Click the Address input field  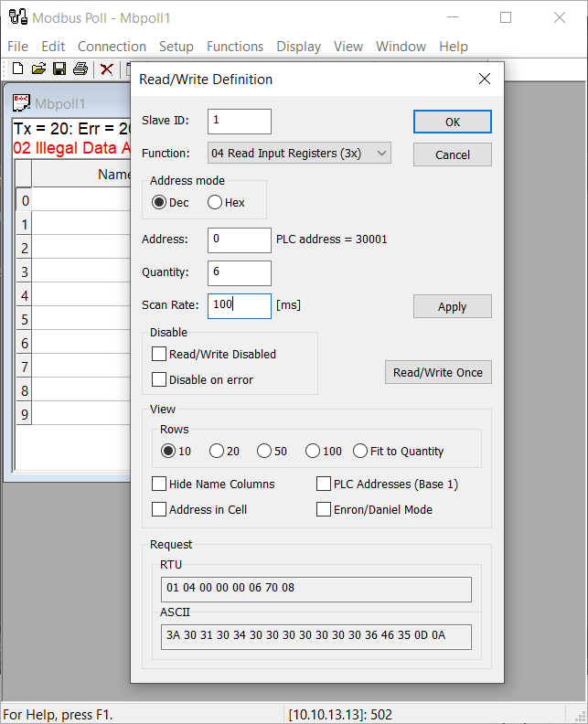(x=240, y=240)
